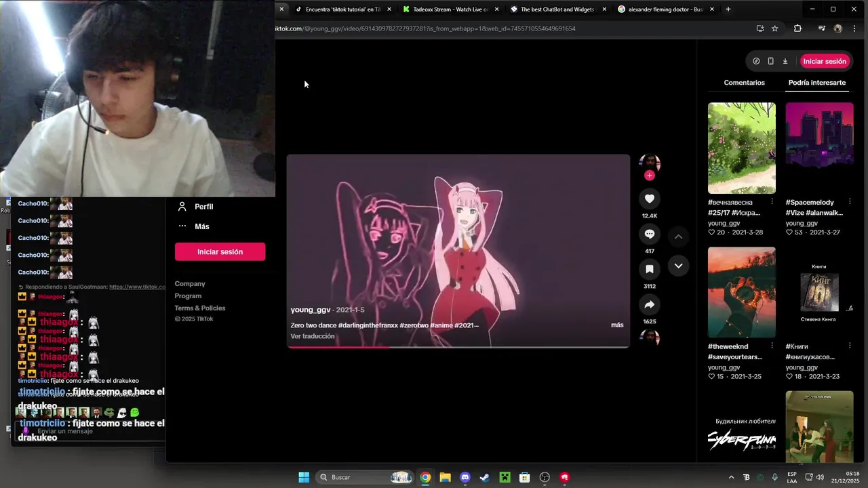The width and height of the screenshot is (868, 488).
Task: Open comments via the speech bubble icon
Action: pos(650,234)
